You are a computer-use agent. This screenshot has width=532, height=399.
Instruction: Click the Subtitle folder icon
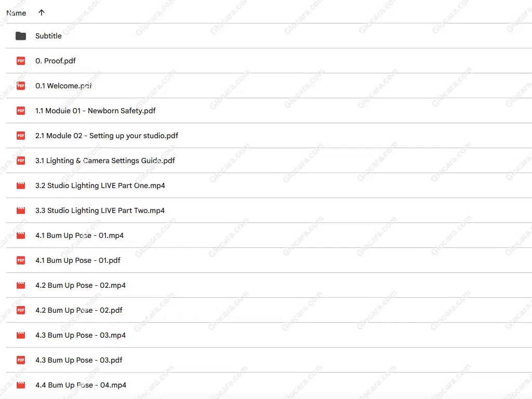click(x=21, y=36)
